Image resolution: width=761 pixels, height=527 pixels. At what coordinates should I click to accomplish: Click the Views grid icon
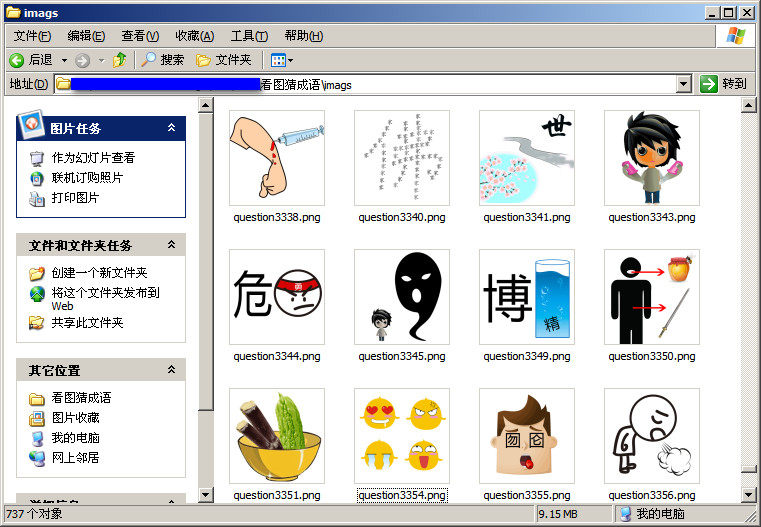[278, 60]
